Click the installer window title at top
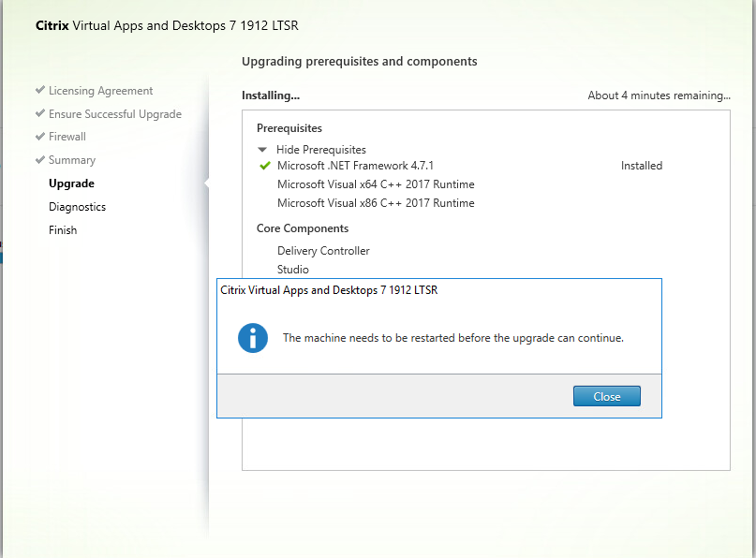 point(167,25)
